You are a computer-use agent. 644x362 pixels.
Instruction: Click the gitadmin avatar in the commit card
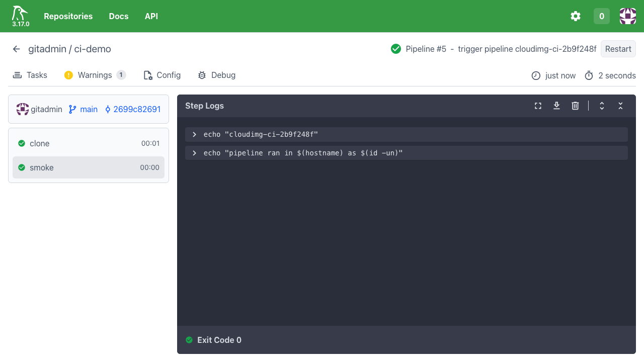[23, 109]
